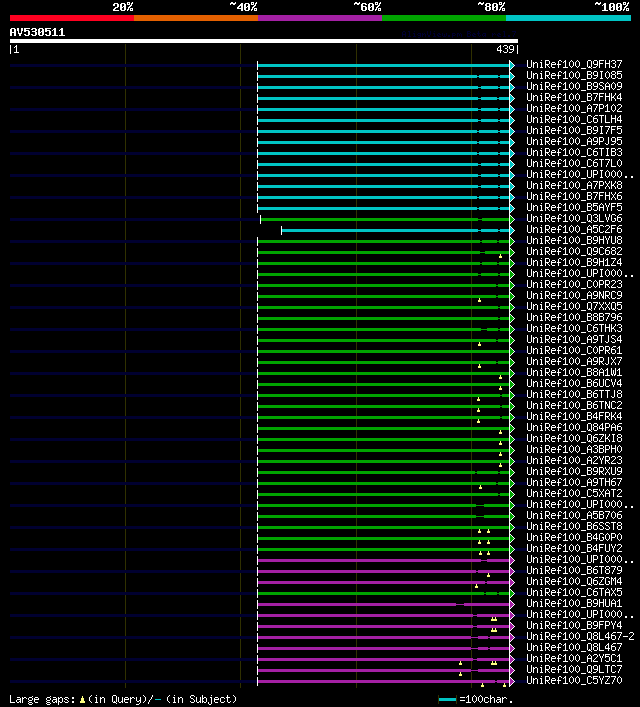Select the UniRef100_A5C2F6 label
Screen dimensions: 640x707
click(574, 230)
